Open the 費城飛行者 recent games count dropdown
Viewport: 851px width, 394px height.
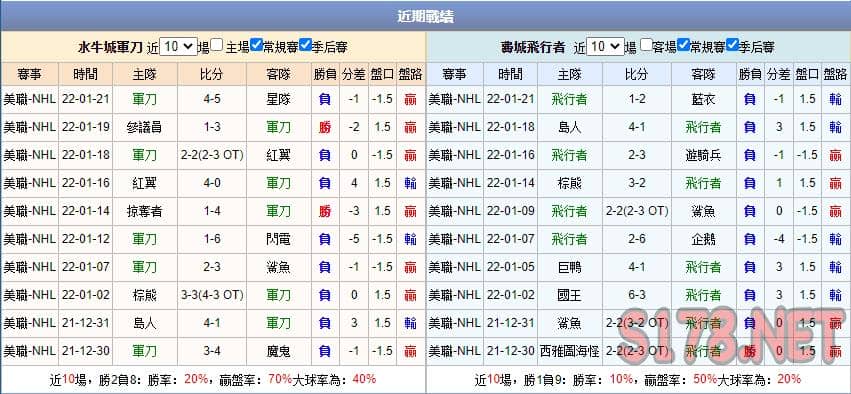tap(606, 47)
